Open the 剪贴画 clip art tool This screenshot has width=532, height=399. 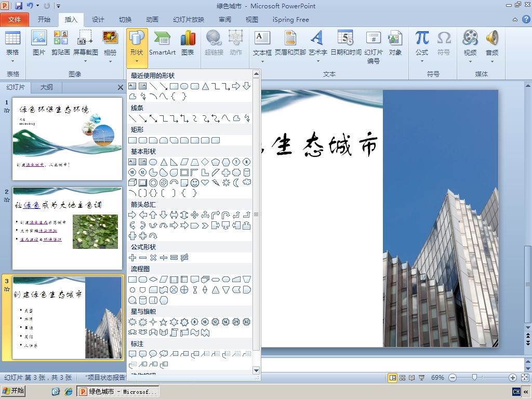pyautogui.click(x=60, y=43)
